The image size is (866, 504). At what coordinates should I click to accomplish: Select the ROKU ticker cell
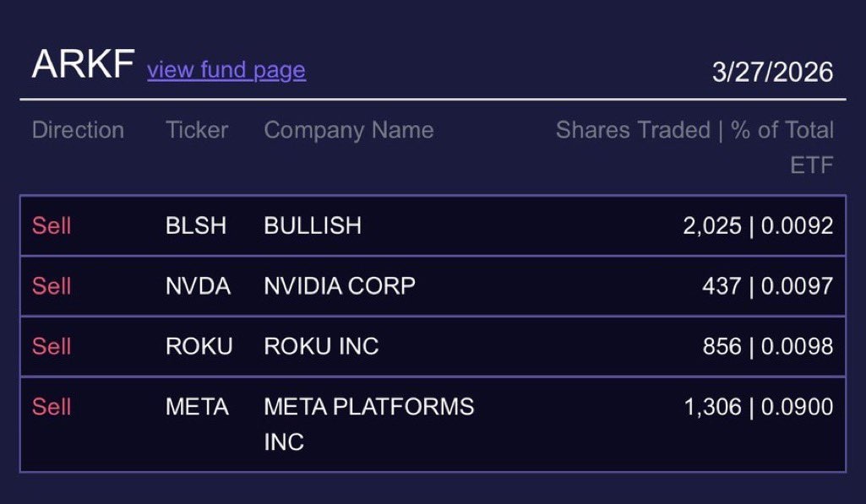[199, 346]
